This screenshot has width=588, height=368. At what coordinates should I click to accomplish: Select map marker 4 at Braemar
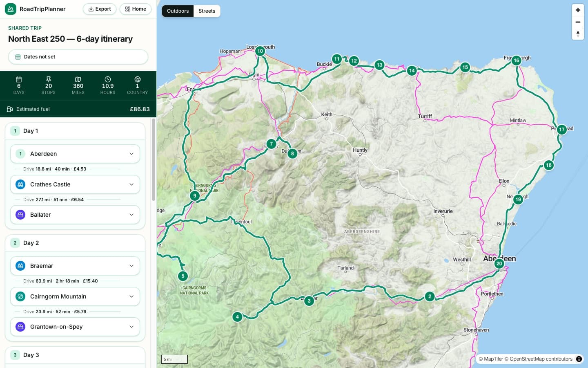237,316
